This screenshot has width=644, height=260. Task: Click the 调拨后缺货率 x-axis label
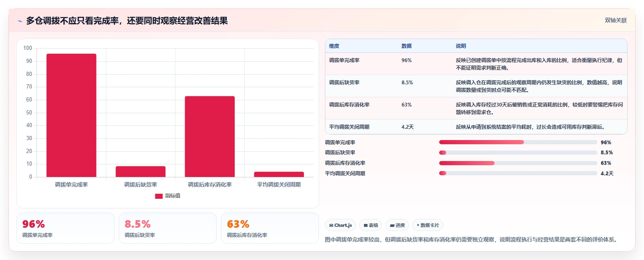pos(141,185)
